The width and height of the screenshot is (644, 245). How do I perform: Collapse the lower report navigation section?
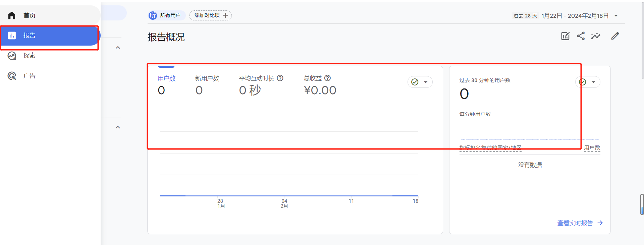click(118, 127)
